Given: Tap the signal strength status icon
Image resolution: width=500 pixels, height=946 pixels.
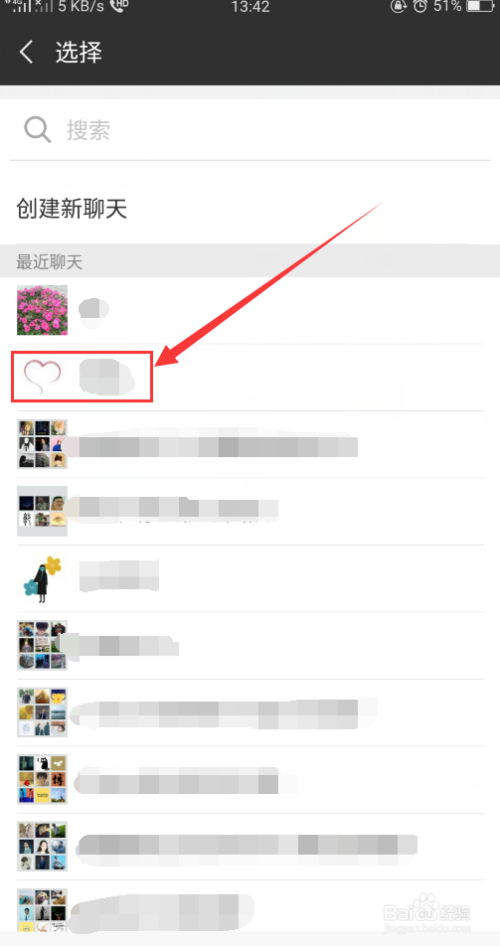Looking at the screenshot, I should pyautogui.click(x=23, y=6).
